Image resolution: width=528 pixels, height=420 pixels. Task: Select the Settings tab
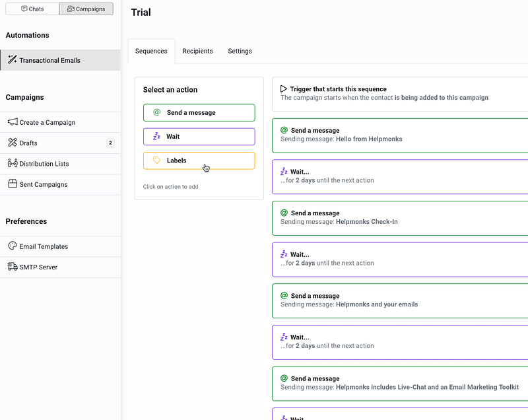[240, 52]
